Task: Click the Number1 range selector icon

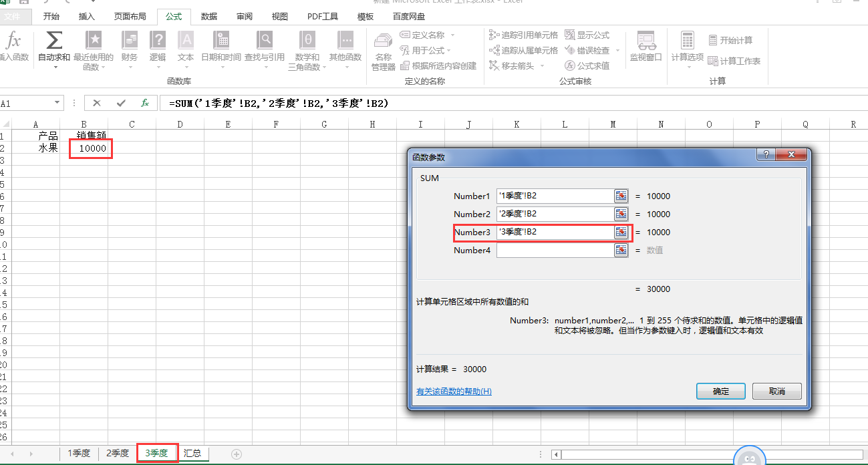Action: point(621,196)
